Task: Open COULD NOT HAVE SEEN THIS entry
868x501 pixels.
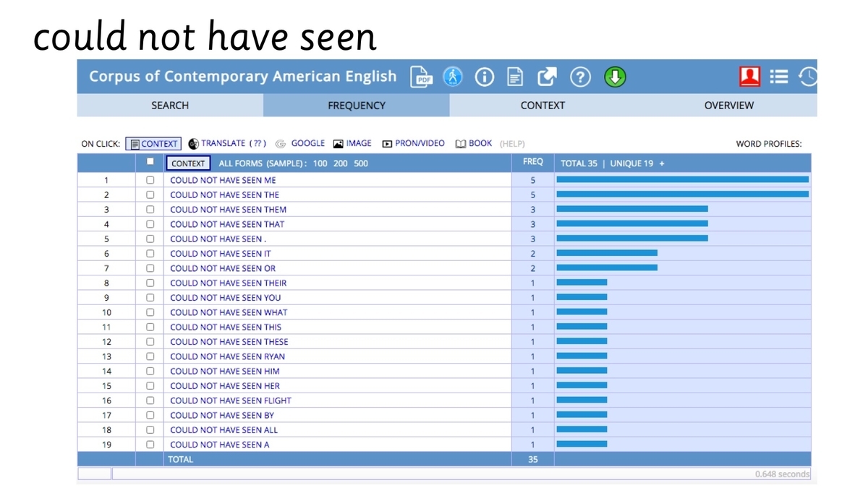Action: click(x=226, y=327)
